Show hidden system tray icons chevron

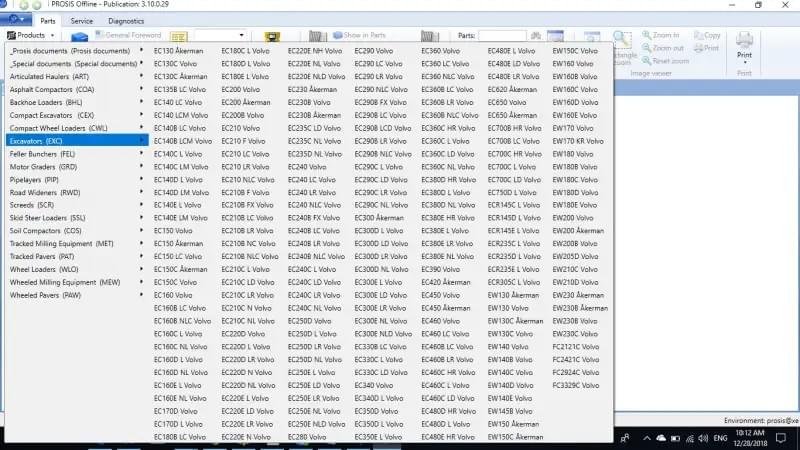(x=647, y=438)
